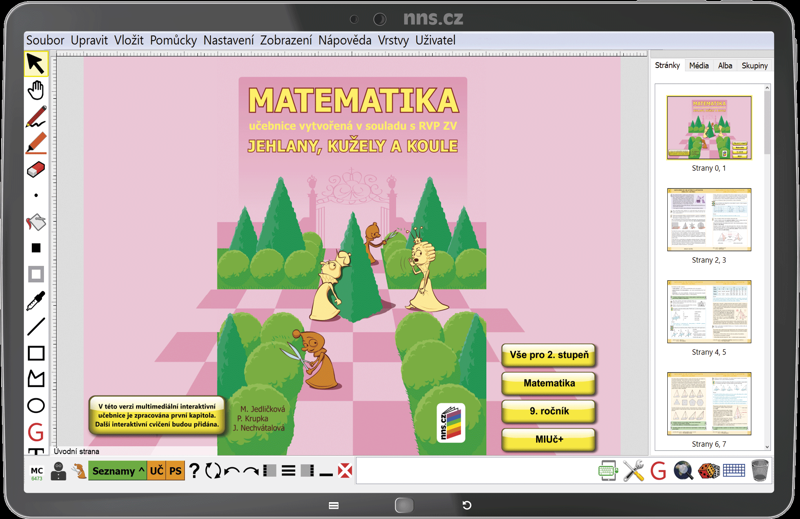This screenshot has height=519, width=800.
Task: Pick the red pen drawing tool
Action: pyautogui.click(x=36, y=116)
